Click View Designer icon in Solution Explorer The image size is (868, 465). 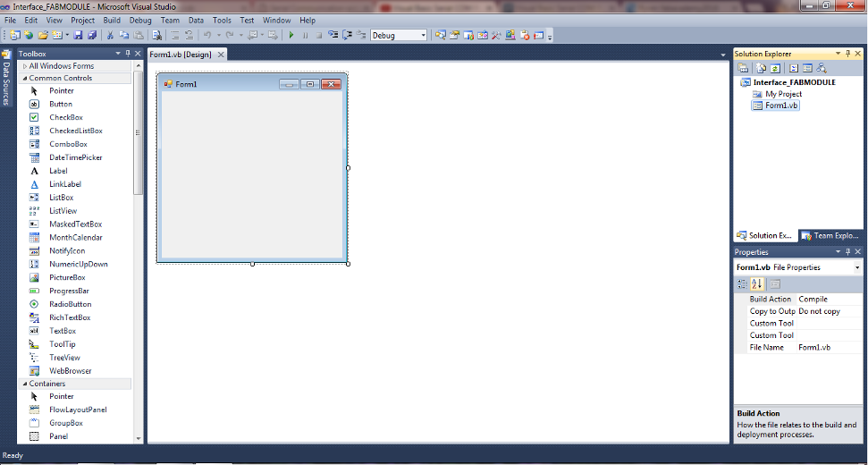(808, 68)
